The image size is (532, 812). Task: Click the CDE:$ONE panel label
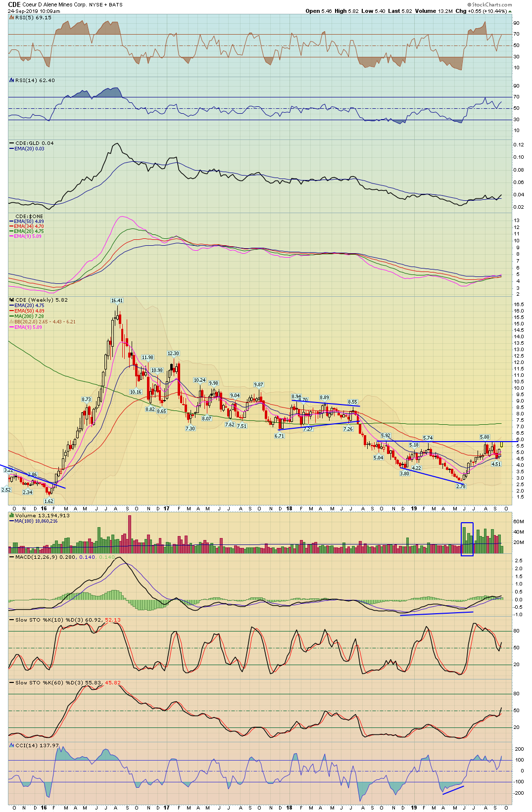(x=29, y=216)
